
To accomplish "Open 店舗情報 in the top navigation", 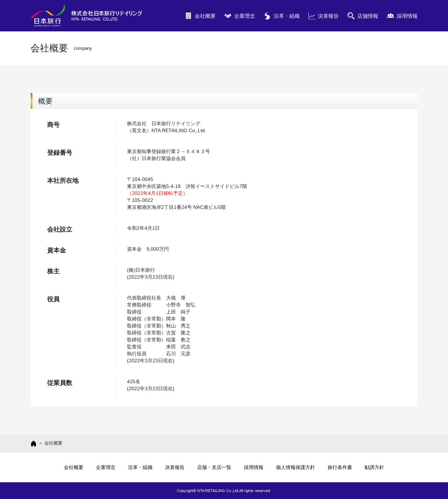I will point(368,16).
